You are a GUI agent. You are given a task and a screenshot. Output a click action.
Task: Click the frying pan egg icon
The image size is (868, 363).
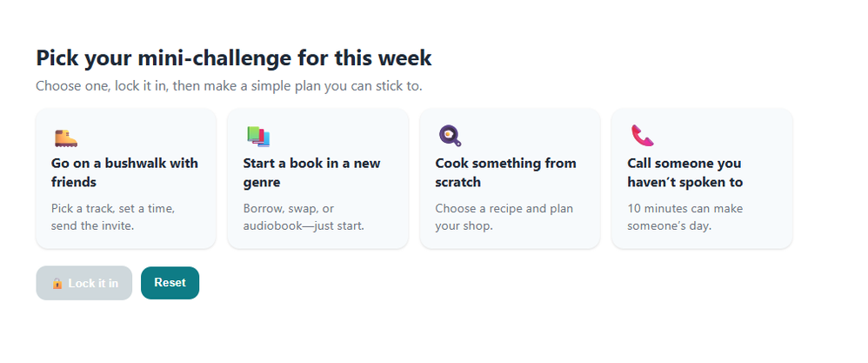coord(450,136)
